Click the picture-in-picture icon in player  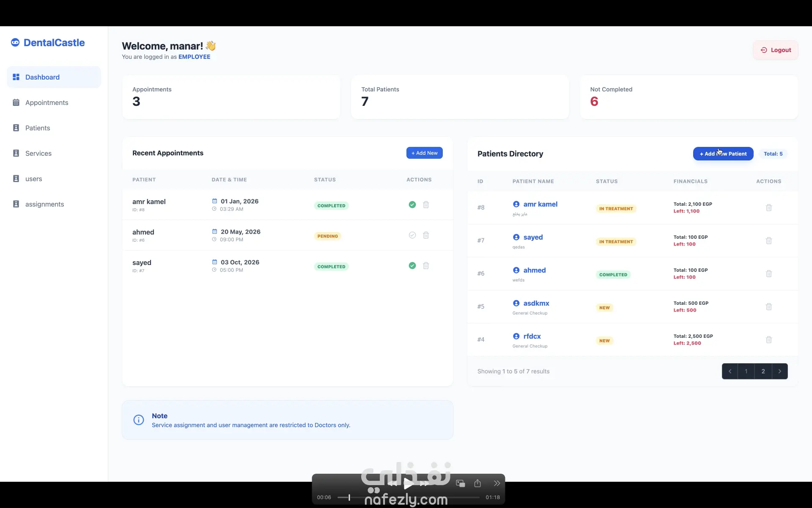[461, 483]
